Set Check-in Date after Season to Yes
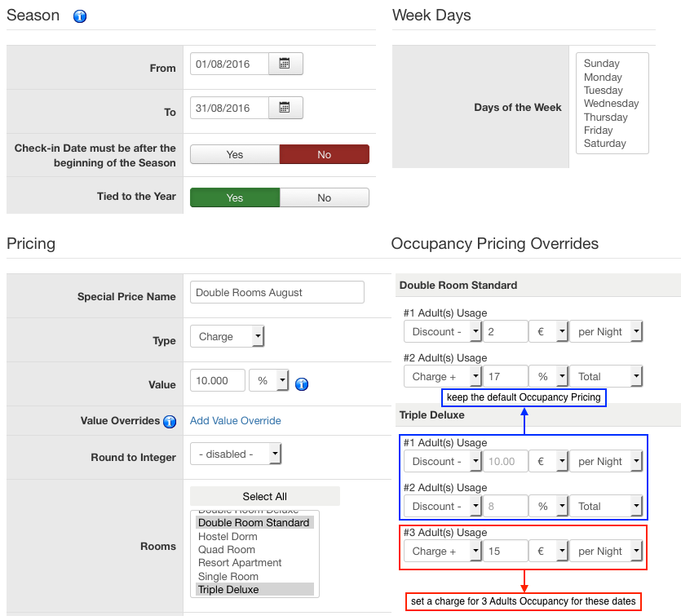 [235, 154]
